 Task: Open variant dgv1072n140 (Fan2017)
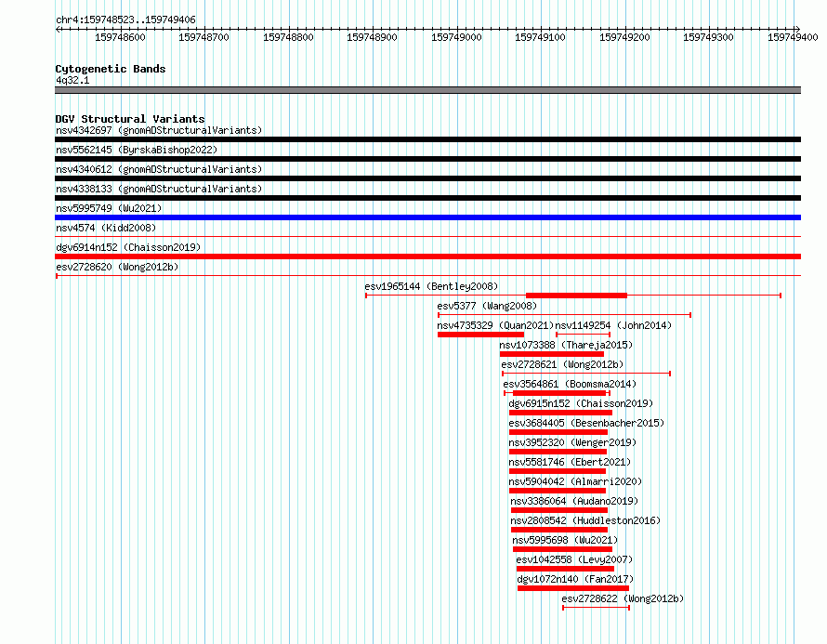click(x=575, y=579)
